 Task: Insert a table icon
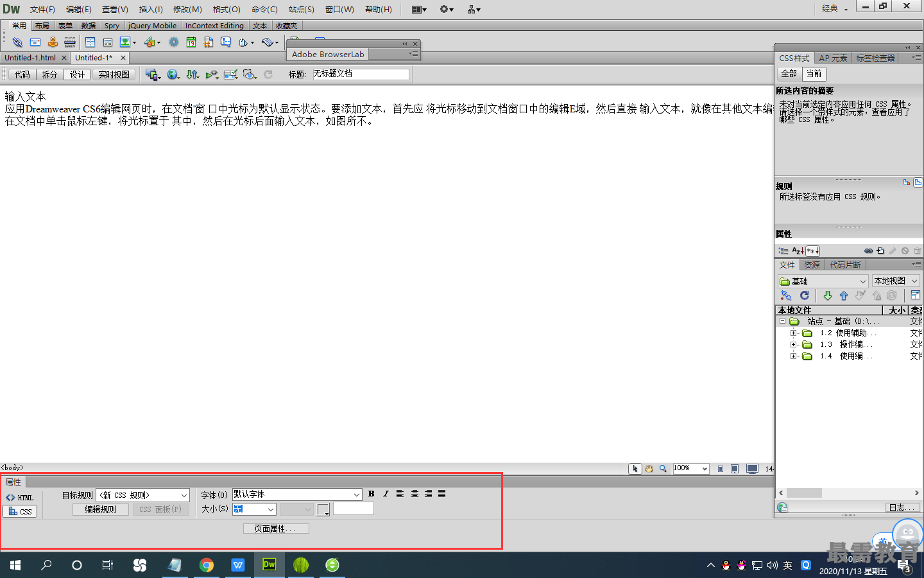coord(90,42)
